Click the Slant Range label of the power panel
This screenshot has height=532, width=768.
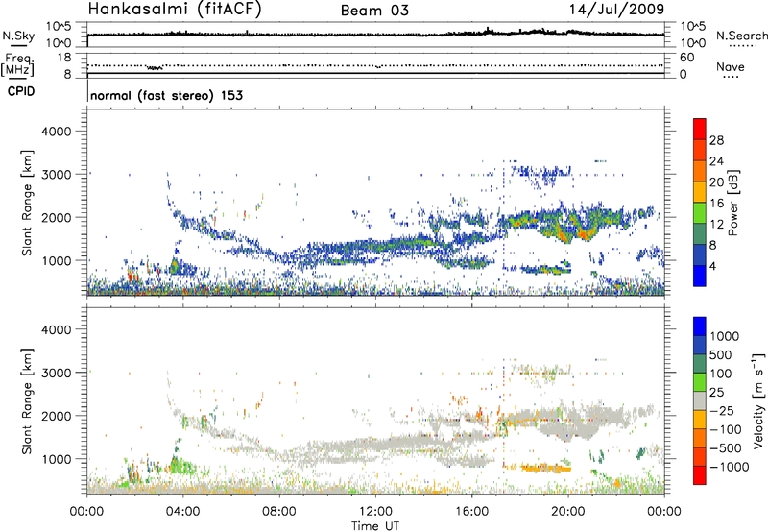(27, 203)
